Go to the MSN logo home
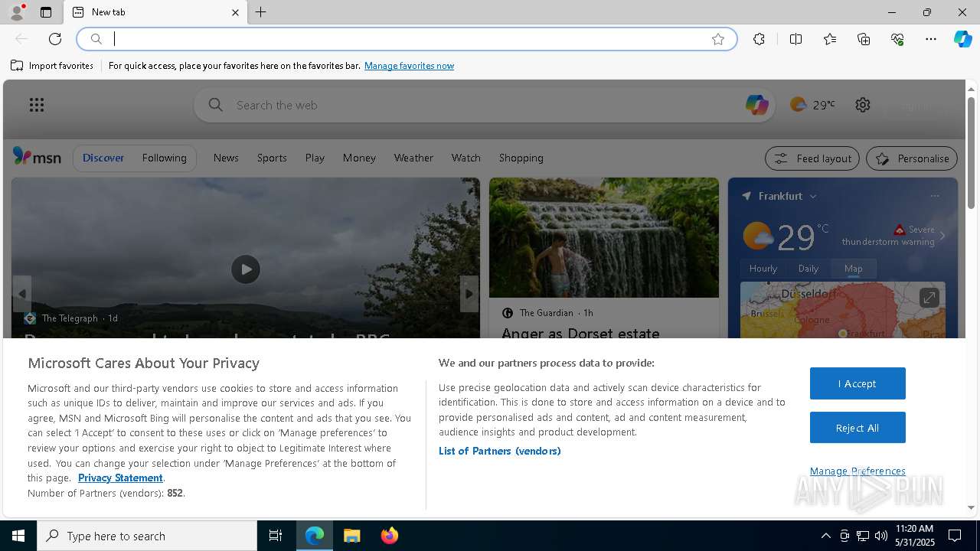Screen dimensions: 980x551 (x=37, y=157)
